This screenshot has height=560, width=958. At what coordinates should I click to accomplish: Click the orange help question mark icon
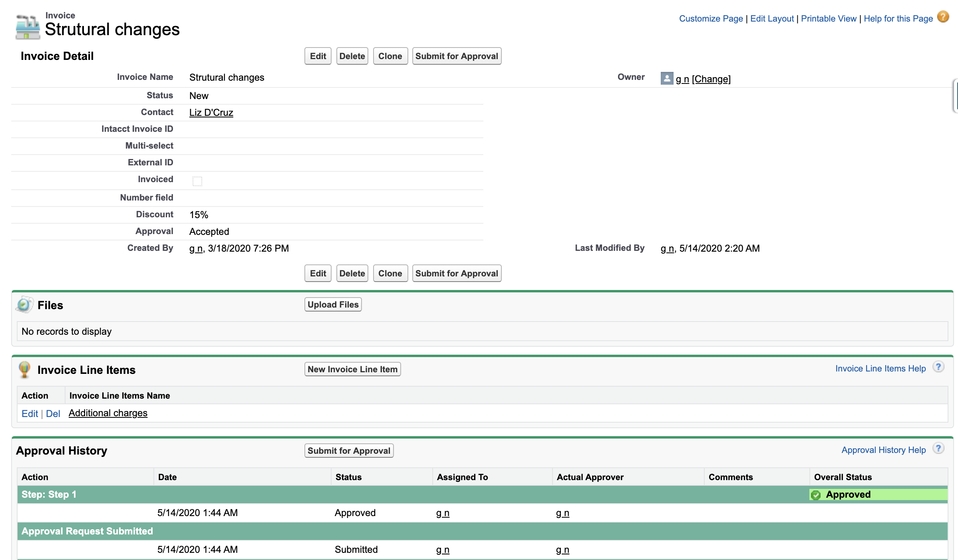[943, 17]
